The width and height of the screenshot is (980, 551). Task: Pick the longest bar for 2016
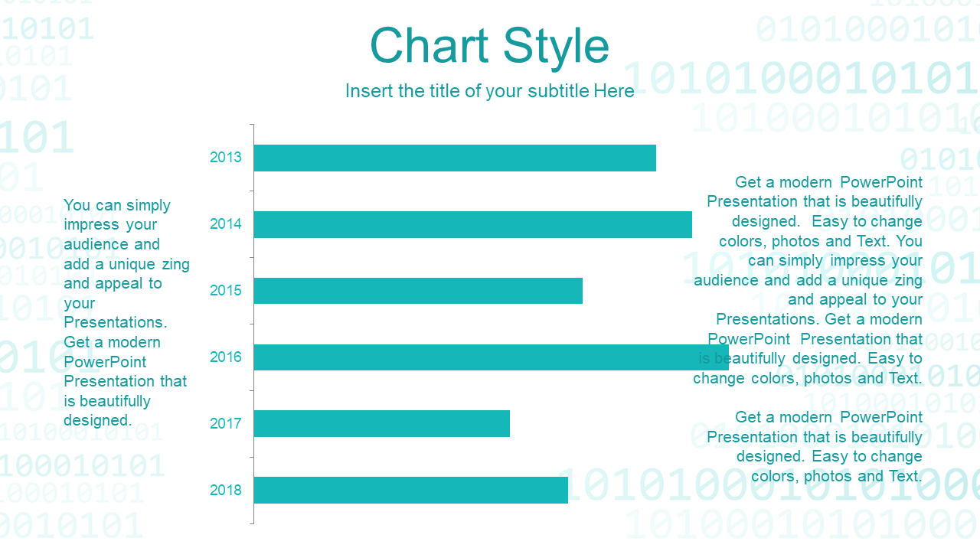tap(492, 357)
